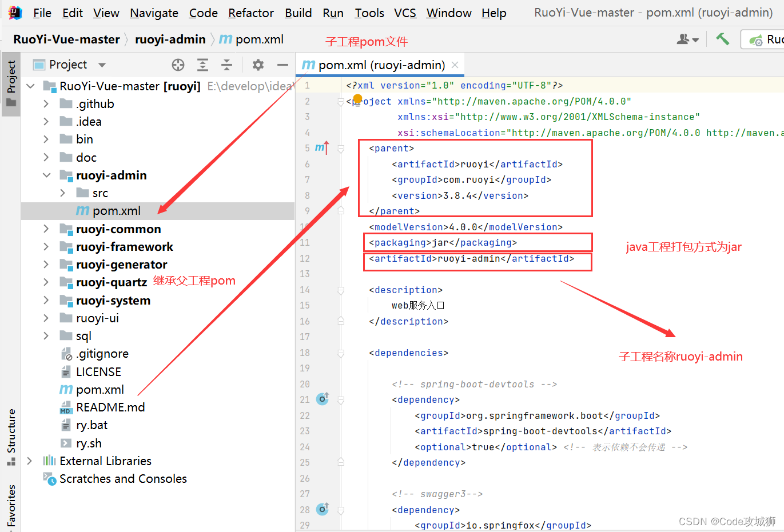Image resolution: width=784 pixels, height=532 pixels.
Task: Expand the ruoyi-generator module
Action: pyautogui.click(x=46, y=265)
